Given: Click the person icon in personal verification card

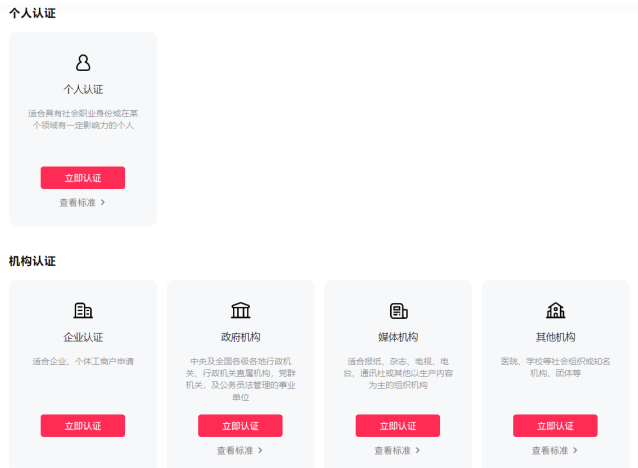Looking at the screenshot, I should (83, 63).
